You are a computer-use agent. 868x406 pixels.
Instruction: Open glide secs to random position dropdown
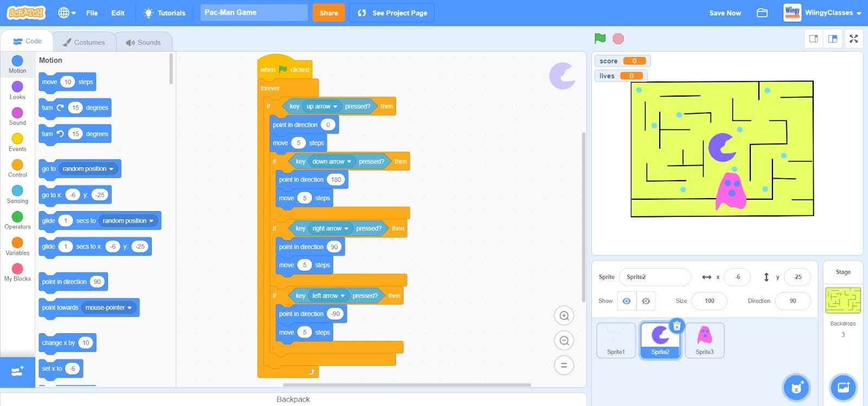point(128,221)
